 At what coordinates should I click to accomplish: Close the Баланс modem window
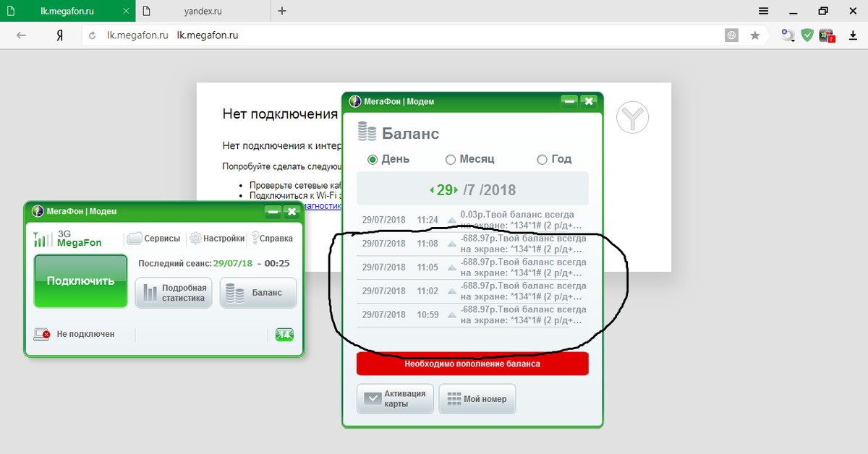coord(589,102)
